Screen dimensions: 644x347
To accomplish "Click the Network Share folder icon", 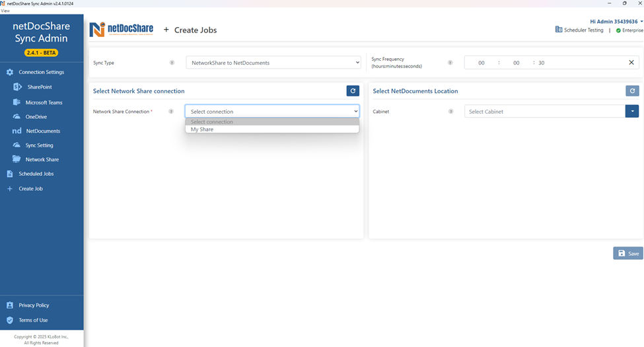I will [x=17, y=159].
